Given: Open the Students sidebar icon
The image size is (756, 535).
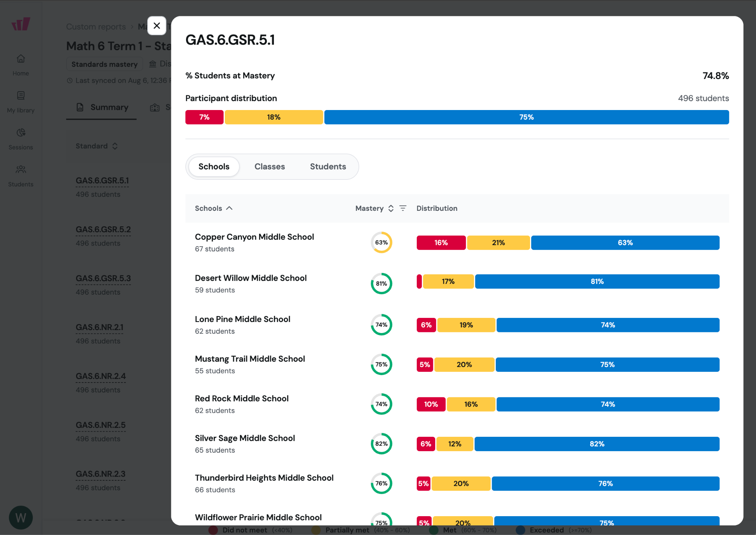Looking at the screenshot, I should [21, 169].
